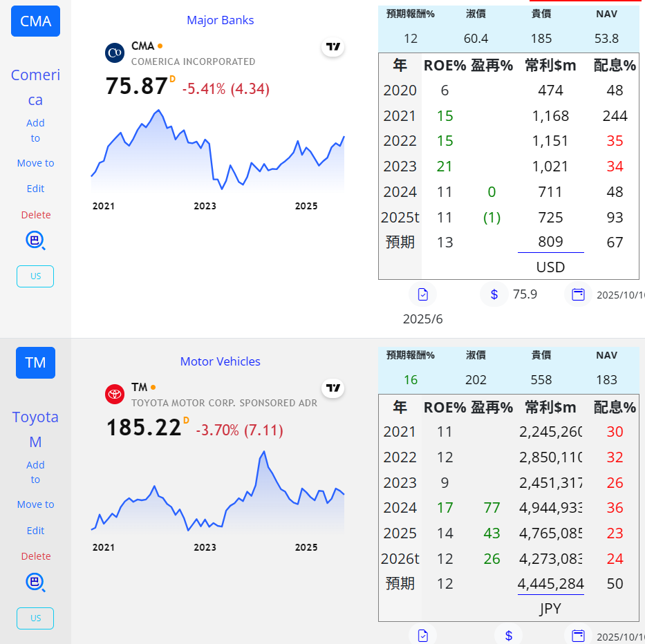The height and width of the screenshot is (644, 645).
Task: Click the US market tag under Toyota M
Action: [35, 618]
